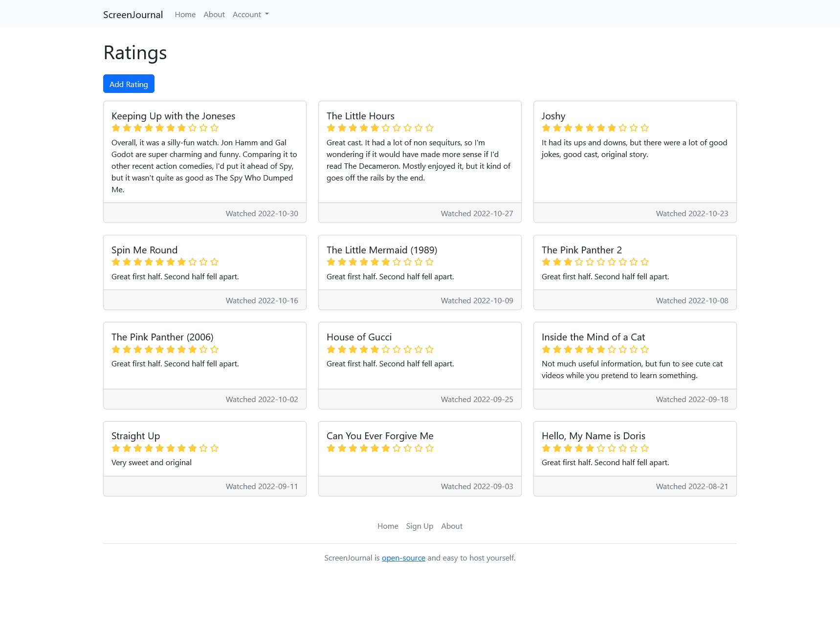This screenshot has height=629, width=840.
Task: Open the About navbar item
Action: [x=214, y=15]
